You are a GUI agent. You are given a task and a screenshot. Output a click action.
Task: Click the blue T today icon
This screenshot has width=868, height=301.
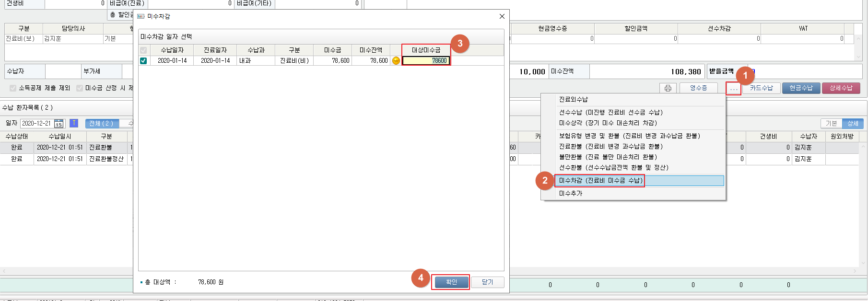click(x=74, y=123)
